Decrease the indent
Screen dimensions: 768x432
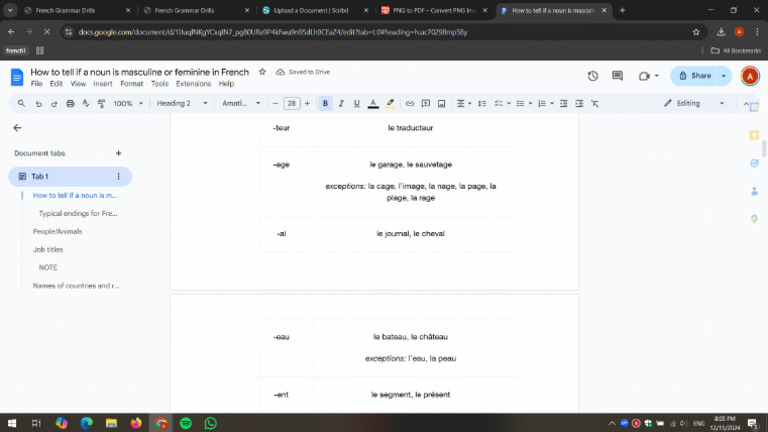(564, 103)
